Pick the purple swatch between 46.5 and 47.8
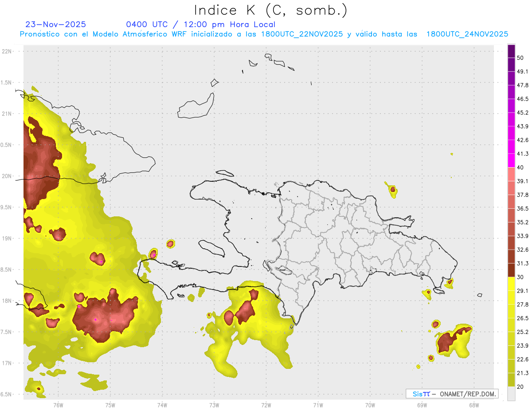Image resolution: width=532 pixels, height=411 pixels. click(511, 92)
